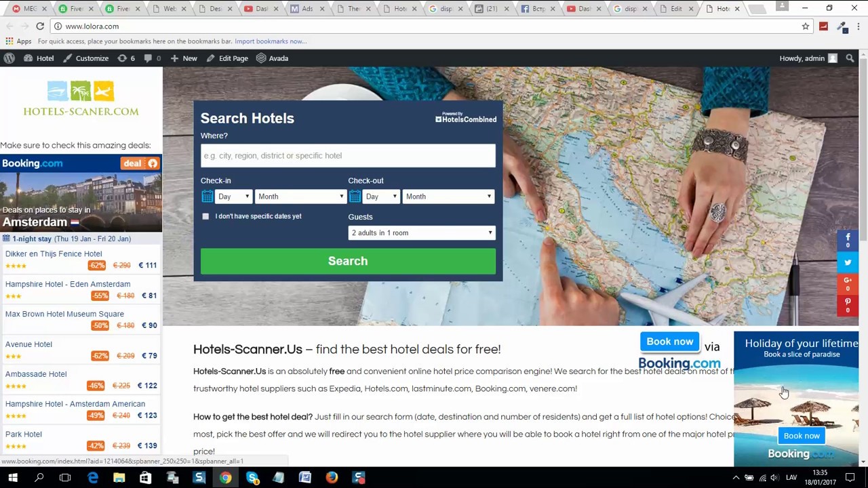Tick "I don't have specific dates yet"
868x488 pixels.
[x=205, y=216]
